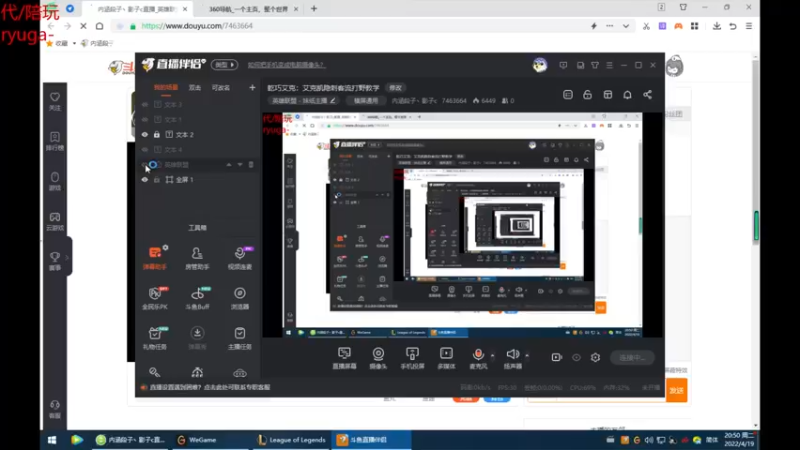Screen dimensions: 800x450
Task: Open League of Legends from the taskbar
Action: (291, 440)
